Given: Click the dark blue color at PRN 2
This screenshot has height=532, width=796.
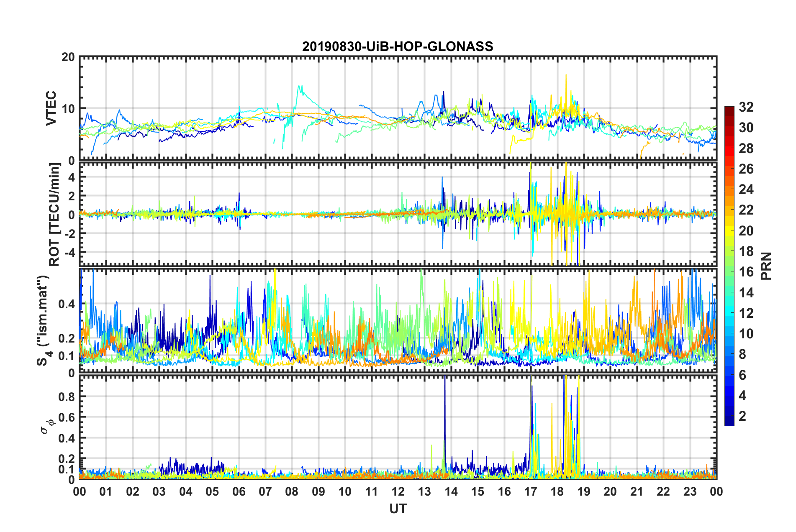Looking at the screenshot, I should pyautogui.click(x=729, y=416).
